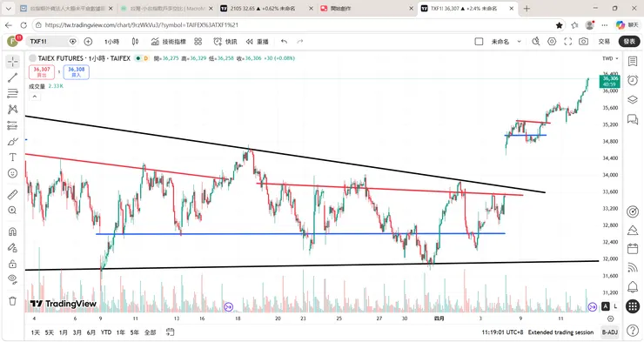Open the 交易 trading panel
This screenshot has height=342, width=644.
604,42
